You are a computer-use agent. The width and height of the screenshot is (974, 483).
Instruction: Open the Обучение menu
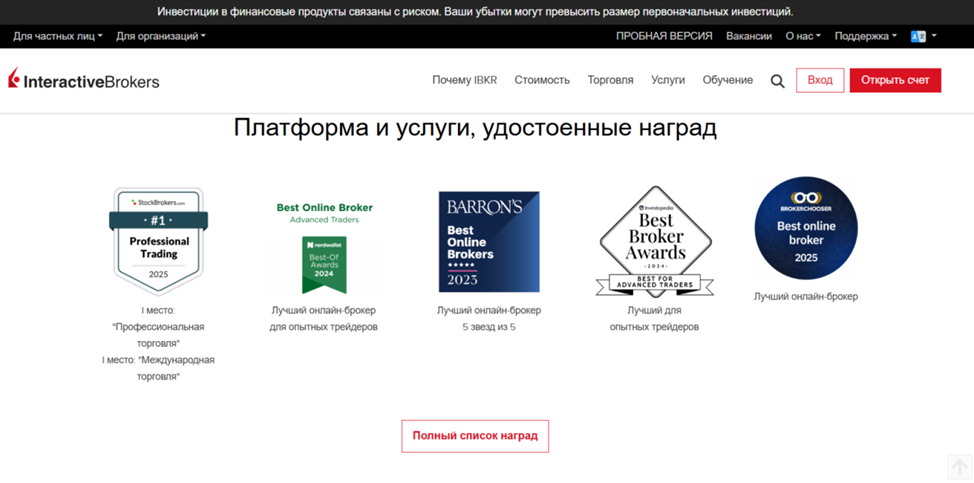pyautogui.click(x=727, y=80)
